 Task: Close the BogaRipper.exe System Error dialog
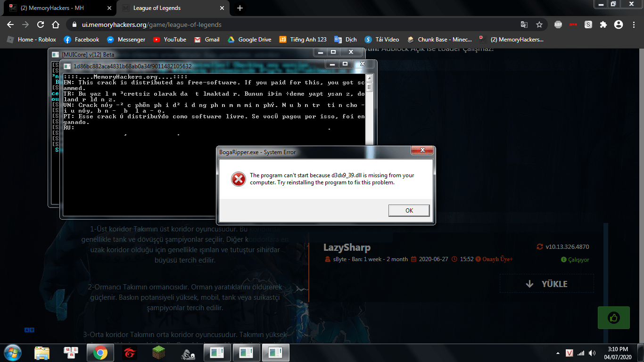pyautogui.click(x=422, y=150)
